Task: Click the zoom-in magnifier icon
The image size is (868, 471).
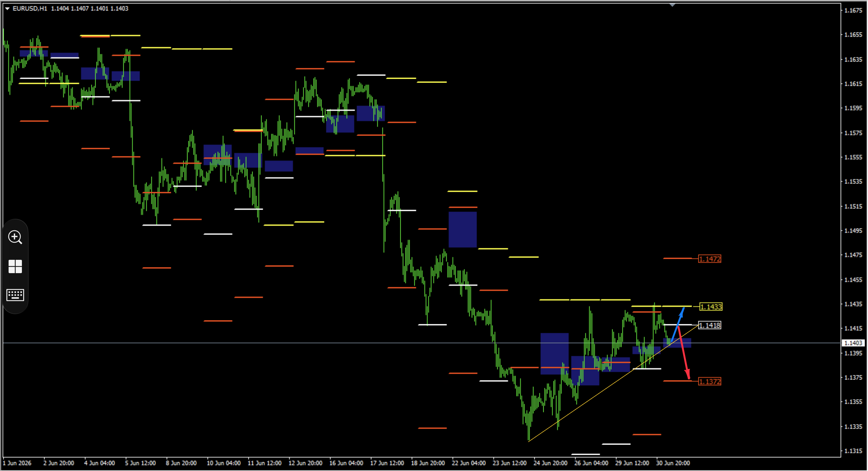Action: click(x=15, y=237)
